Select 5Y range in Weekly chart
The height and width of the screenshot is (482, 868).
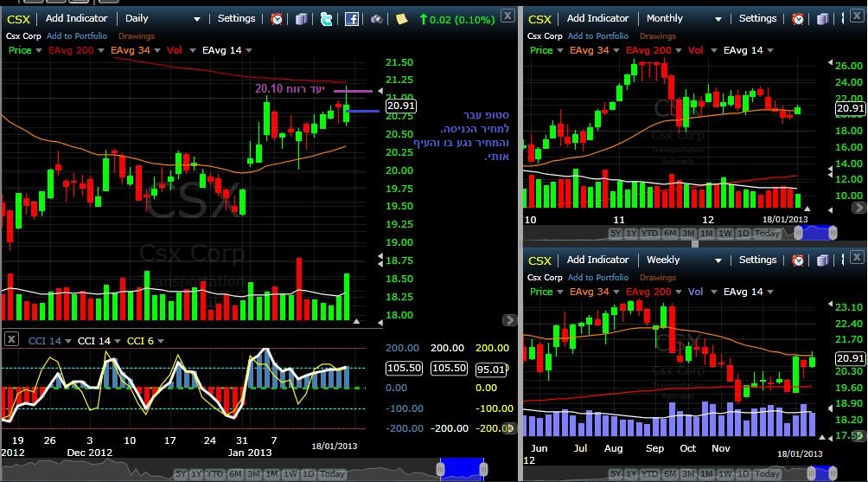[615, 474]
